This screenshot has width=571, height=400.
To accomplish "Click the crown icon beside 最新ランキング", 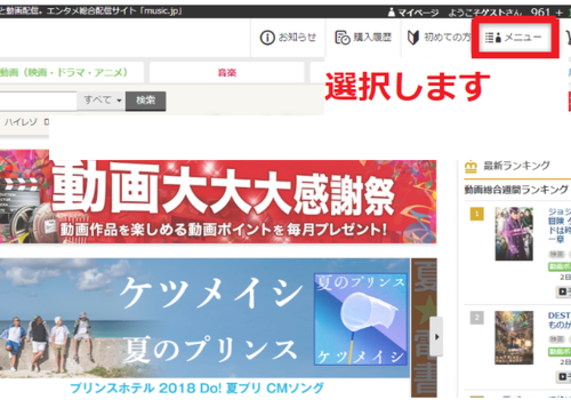I will [470, 166].
